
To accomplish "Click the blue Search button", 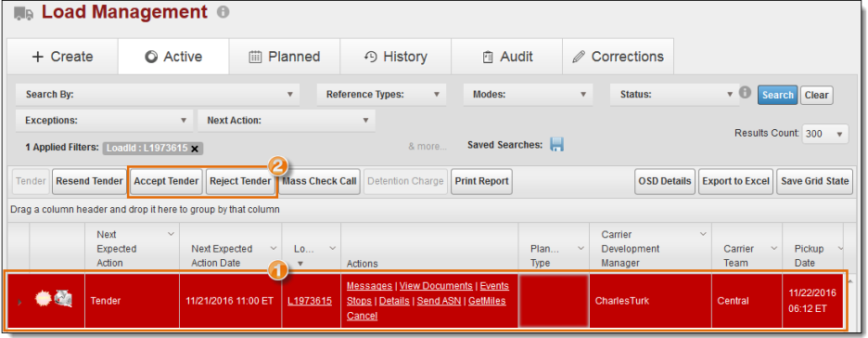I will pos(778,95).
